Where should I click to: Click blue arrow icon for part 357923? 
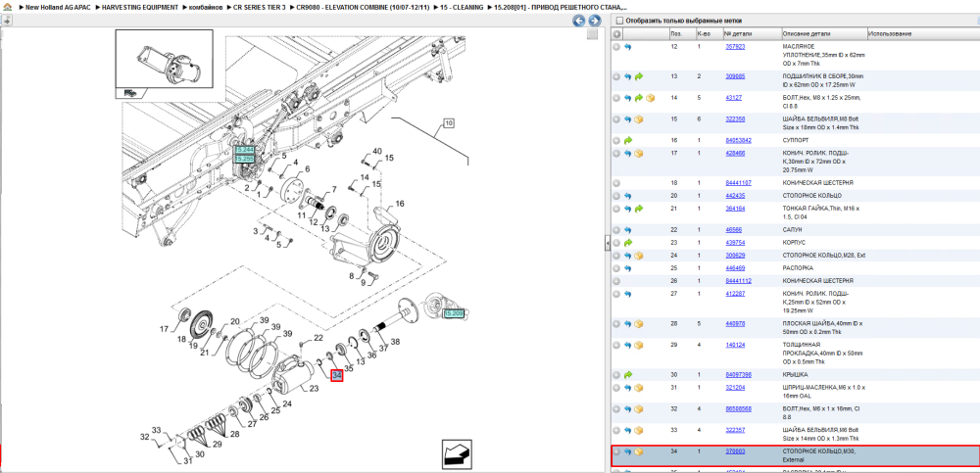(x=628, y=47)
